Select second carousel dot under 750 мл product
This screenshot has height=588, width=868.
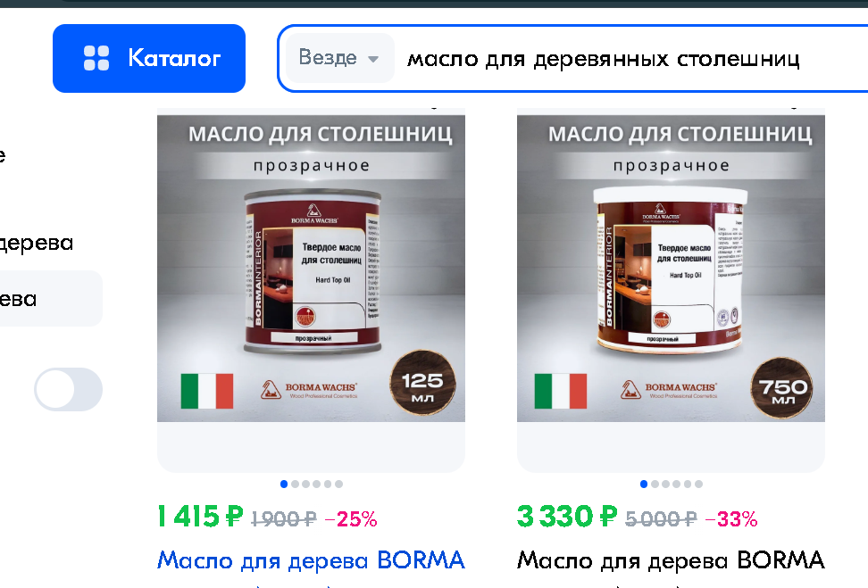655,484
